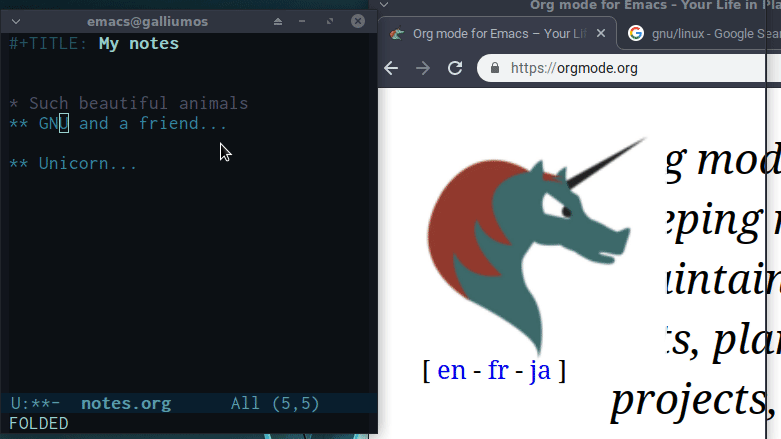Click the Google favicon on the second tab

[x=636, y=33]
